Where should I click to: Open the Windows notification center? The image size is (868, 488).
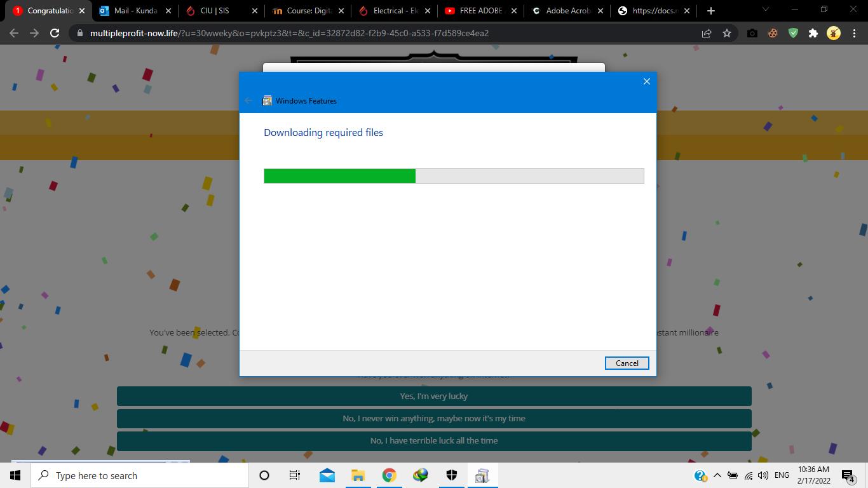(848, 475)
